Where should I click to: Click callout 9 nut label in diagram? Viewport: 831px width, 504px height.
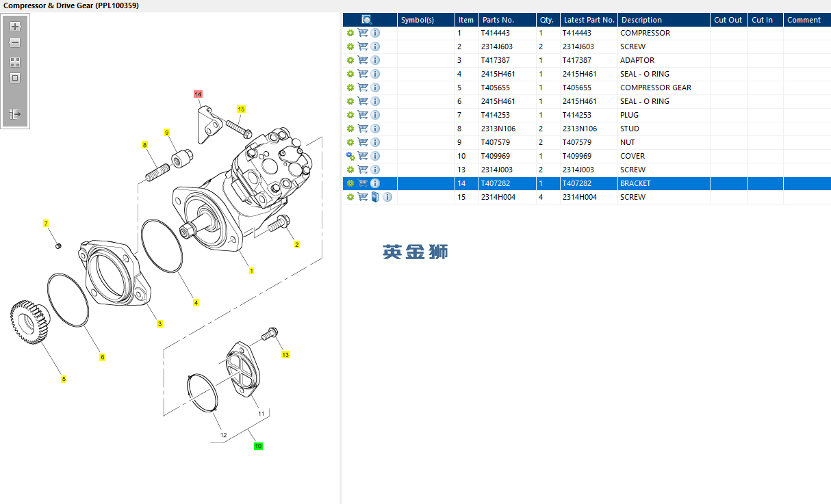166,132
